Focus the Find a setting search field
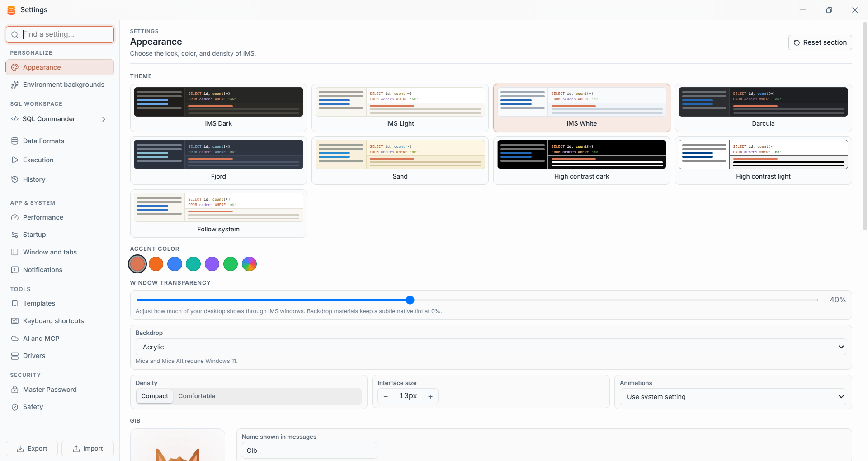 (x=60, y=34)
